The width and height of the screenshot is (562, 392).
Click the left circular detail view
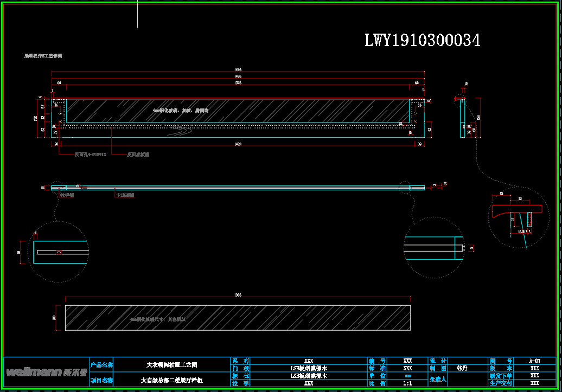[x=58, y=252]
